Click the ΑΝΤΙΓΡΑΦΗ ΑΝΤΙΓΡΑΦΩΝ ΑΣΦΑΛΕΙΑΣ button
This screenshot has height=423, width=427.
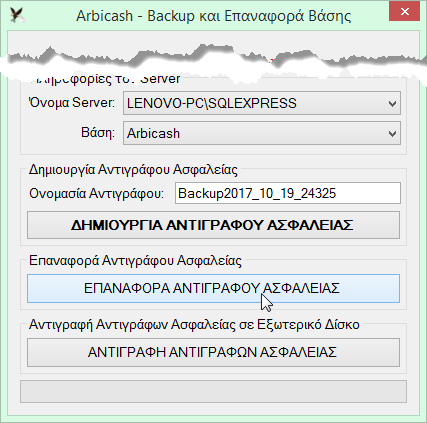point(213,352)
